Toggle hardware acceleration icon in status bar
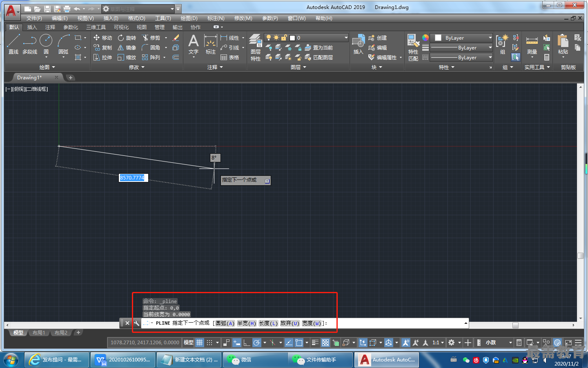The height and width of the screenshot is (368, 588). click(557, 343)
